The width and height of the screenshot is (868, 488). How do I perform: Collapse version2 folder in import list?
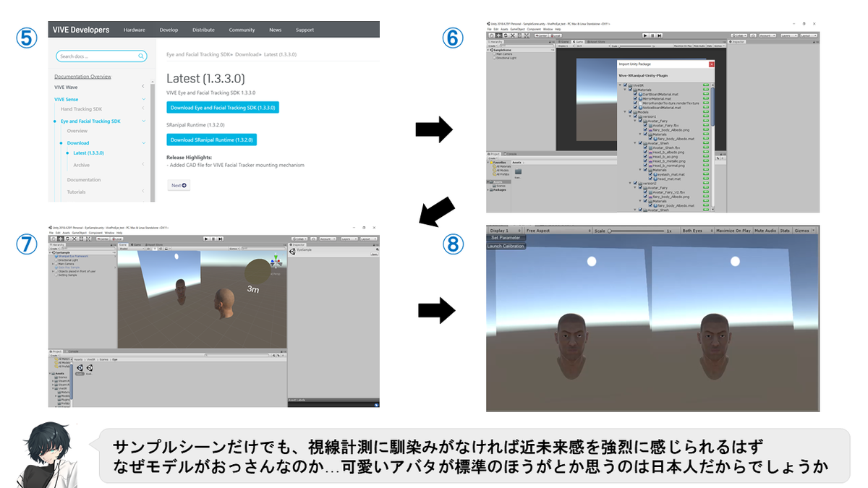[x=630, y=183]
